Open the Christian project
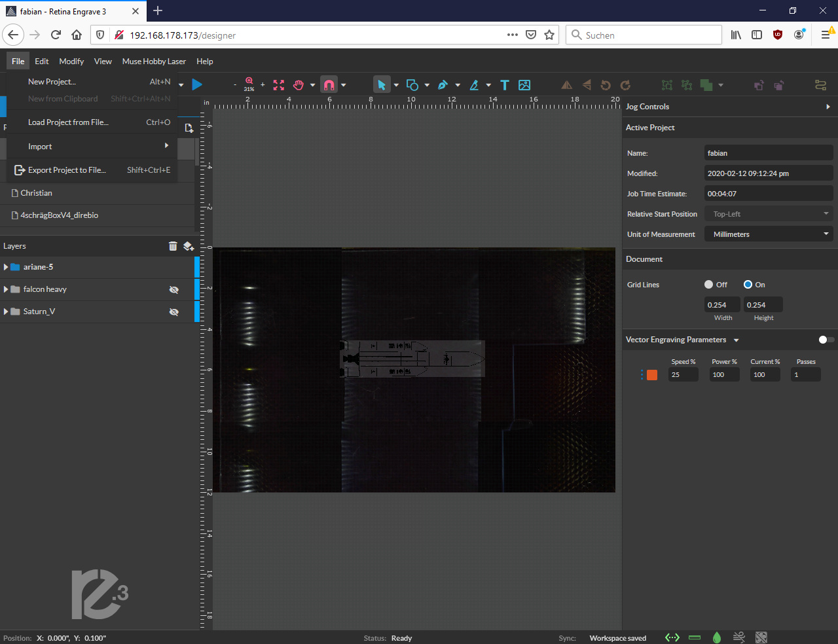 click(98, 193)
